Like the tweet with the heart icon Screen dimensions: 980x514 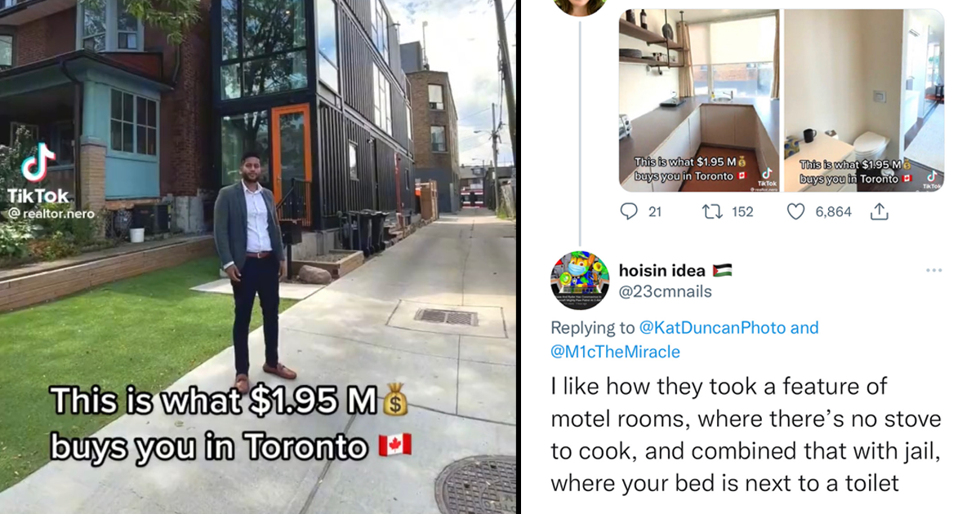click(795, 211)
